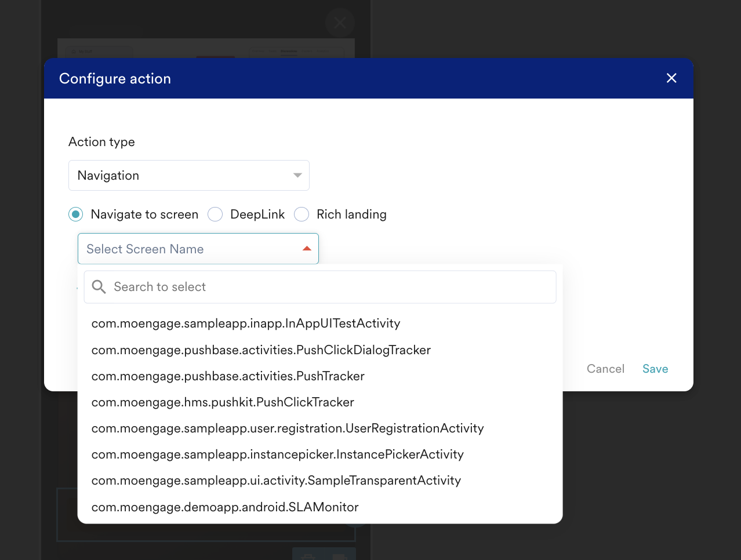Choose the DeepLink radio option

coord(215,214)
